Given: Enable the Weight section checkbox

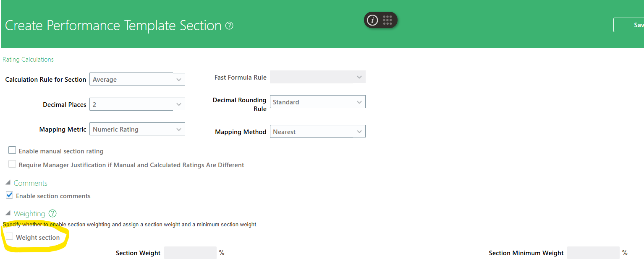Looking at the screenshot, I should click(9, 236).
